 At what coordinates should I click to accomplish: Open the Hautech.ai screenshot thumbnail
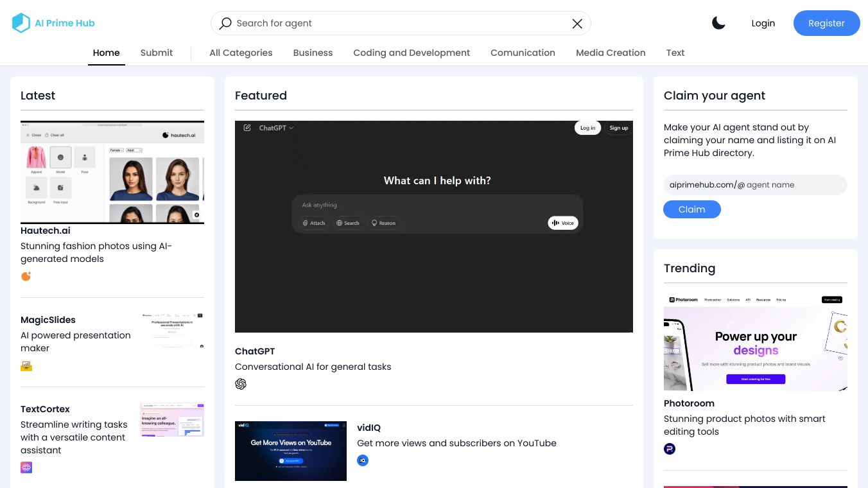point(112,172)
